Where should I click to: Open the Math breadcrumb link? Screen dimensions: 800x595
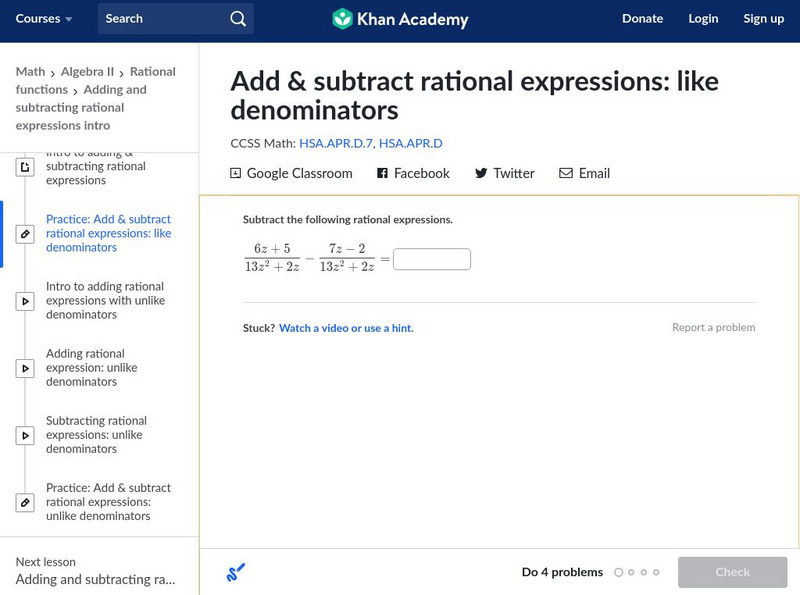(x=30, y=72)
